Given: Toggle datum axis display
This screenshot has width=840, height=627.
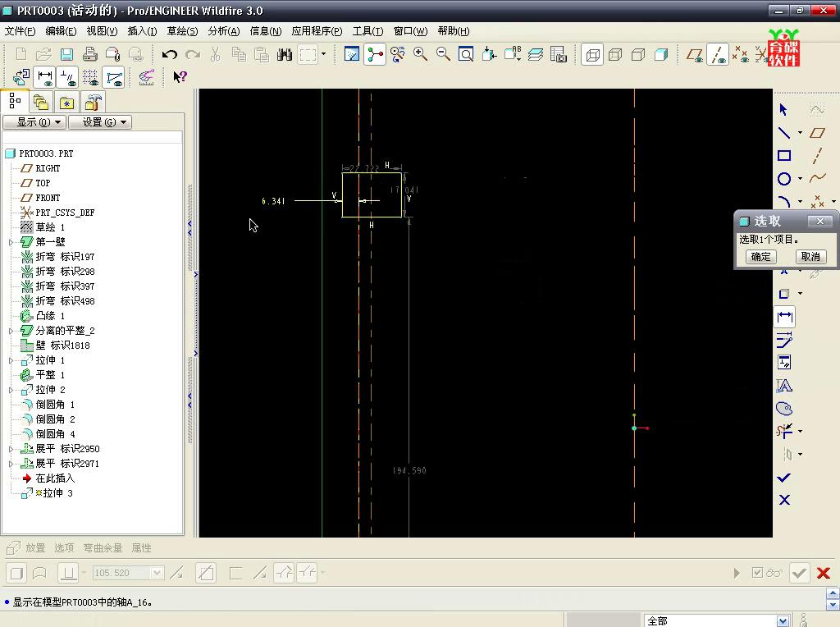Looking at the screenshot, I should tap(718, 54).
